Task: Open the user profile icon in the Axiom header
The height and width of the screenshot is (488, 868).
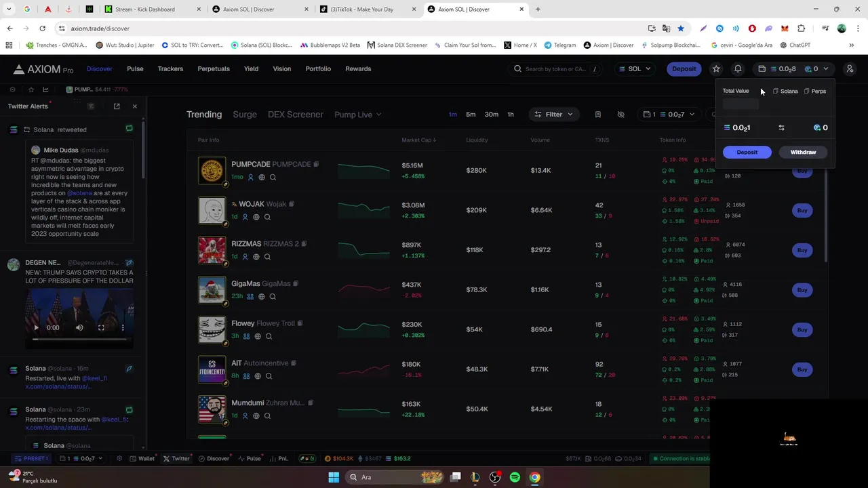Action: pyautogui.click(x=850, y=68)
